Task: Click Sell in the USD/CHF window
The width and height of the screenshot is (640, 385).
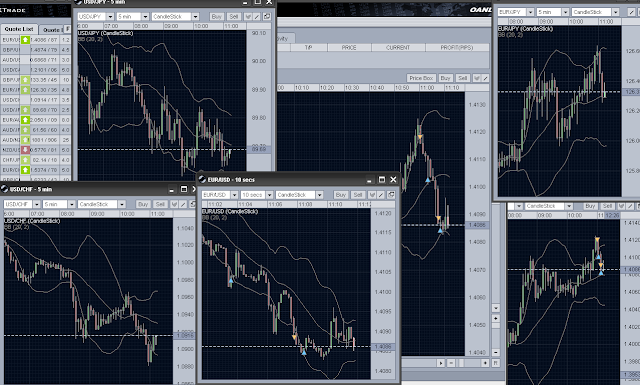Action: point(160,204)
